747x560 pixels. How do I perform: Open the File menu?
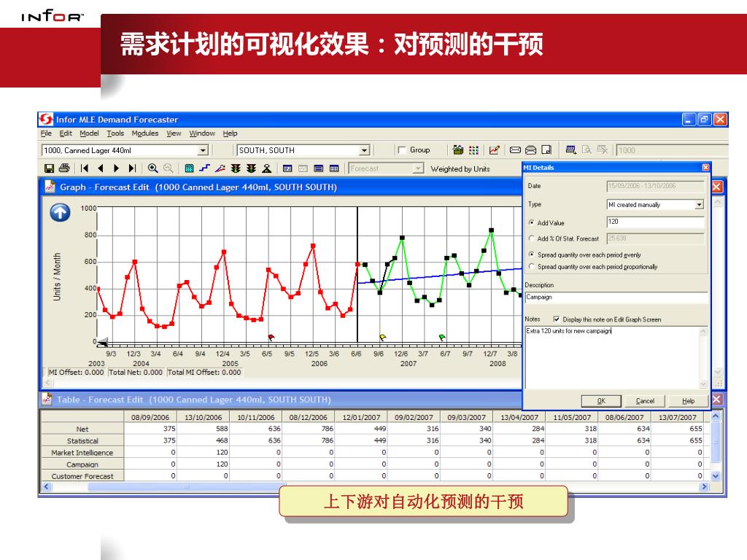click(x=46, y=133)
